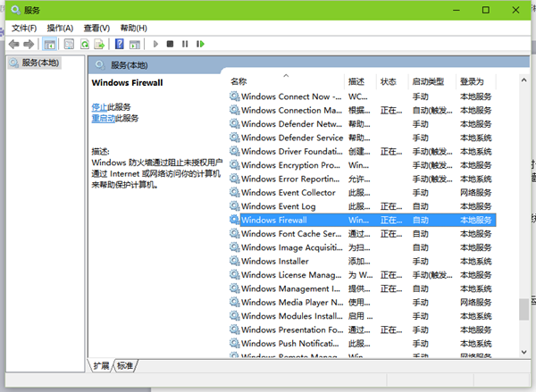Select 服务(本地) in the left tree
The image size is (536, 392).
click(35, 63)
